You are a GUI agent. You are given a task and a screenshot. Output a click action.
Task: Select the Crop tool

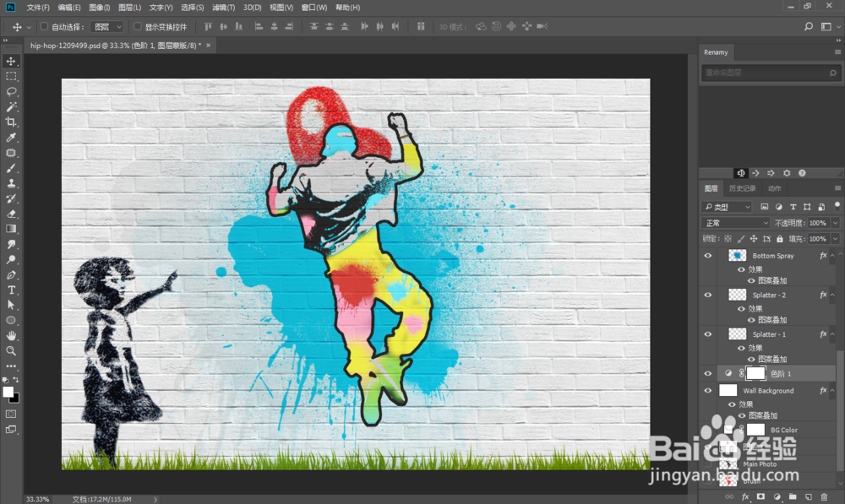point(11,122)
